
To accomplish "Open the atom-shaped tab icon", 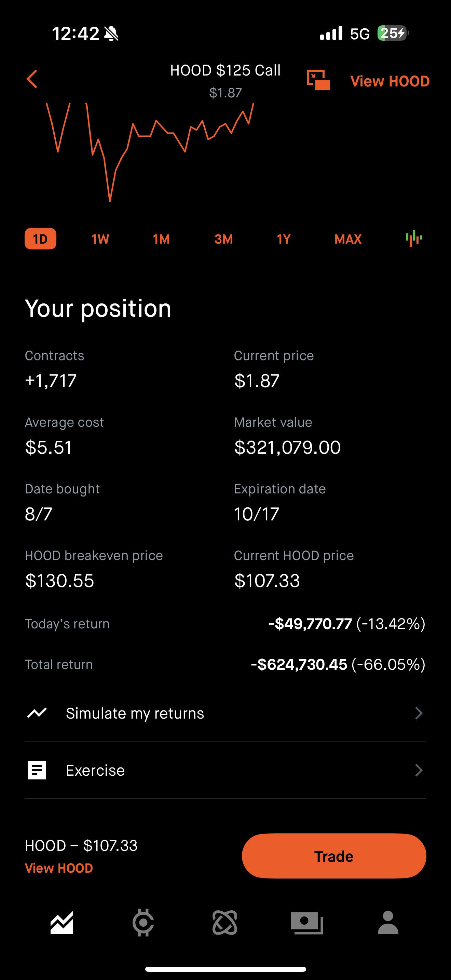I will [x=225, y=923].
